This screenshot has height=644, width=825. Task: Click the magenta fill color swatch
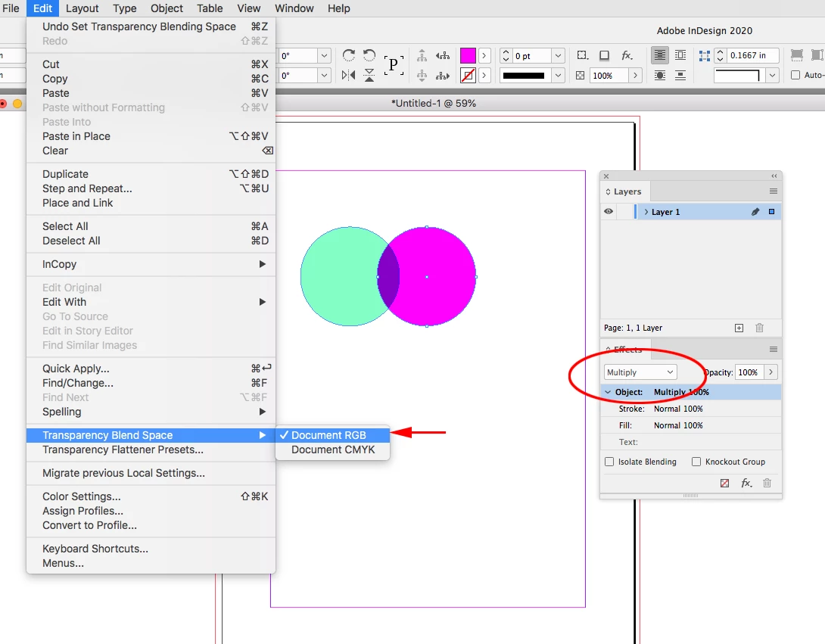[x=468, y=55]
